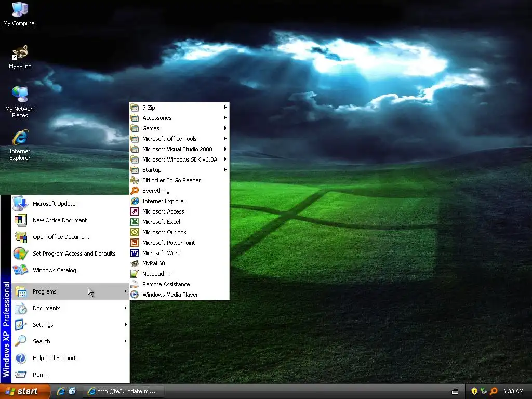Viewport: 532px width, 399px height.
Task: Open the Search menu entry
Action: click(71, 341)
